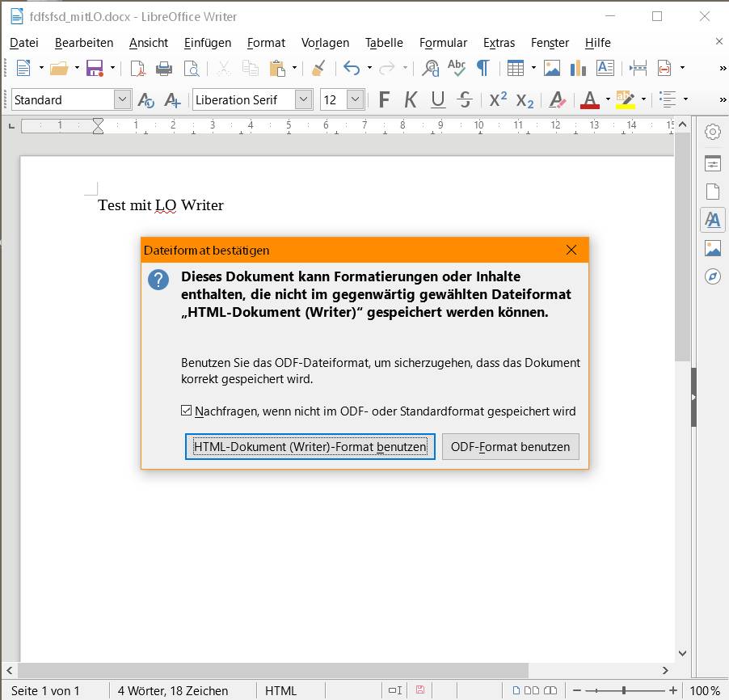The image size is (729, 700).
Task: Toggle formatting marks display
Action: (482, 70)
